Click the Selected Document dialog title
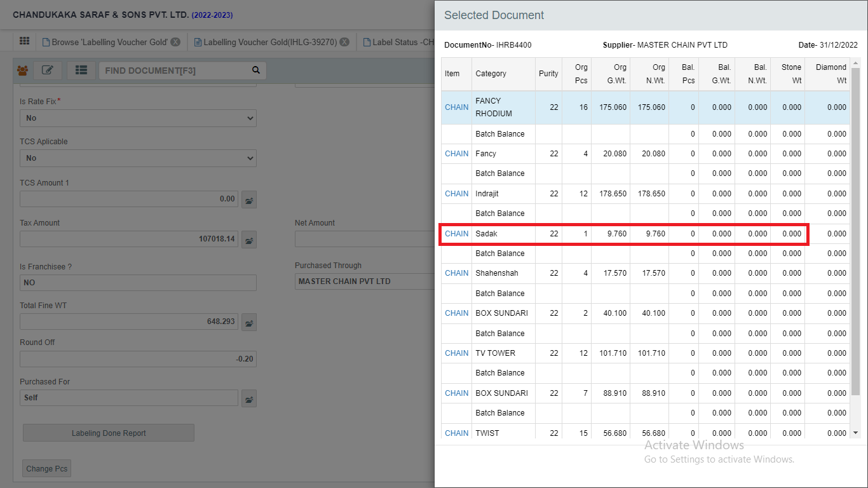 click(494, 15)
